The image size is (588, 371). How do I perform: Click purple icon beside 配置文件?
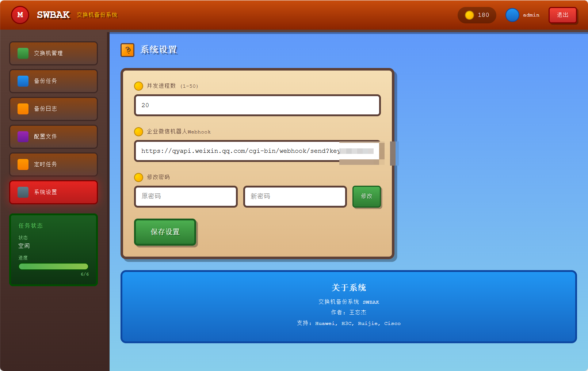tap(23, 137)
